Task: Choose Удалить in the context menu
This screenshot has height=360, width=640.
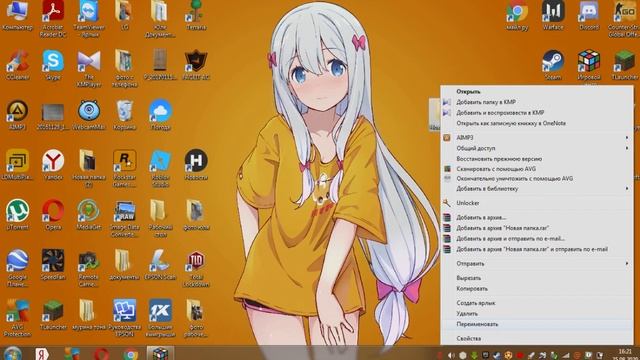Action: pos(537,313)
